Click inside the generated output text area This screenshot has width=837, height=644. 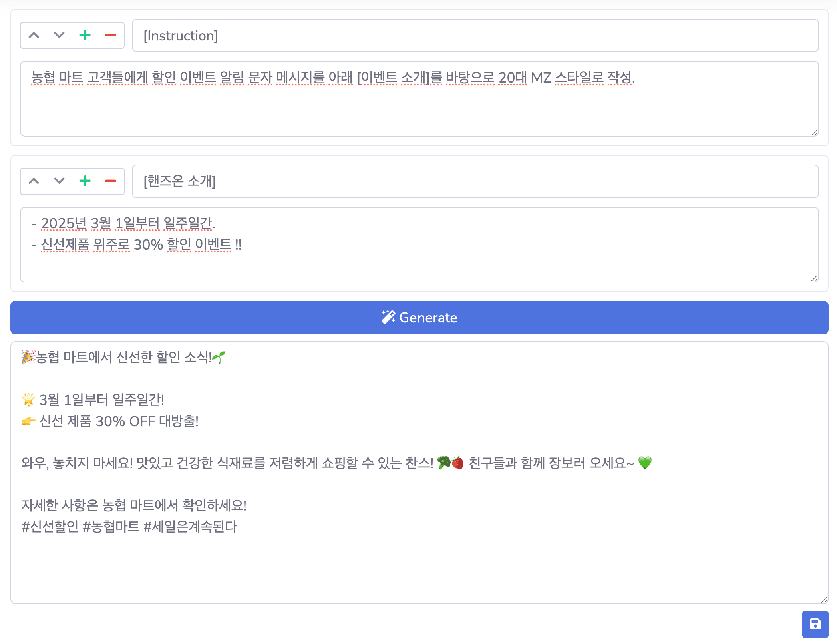[419, 473]
